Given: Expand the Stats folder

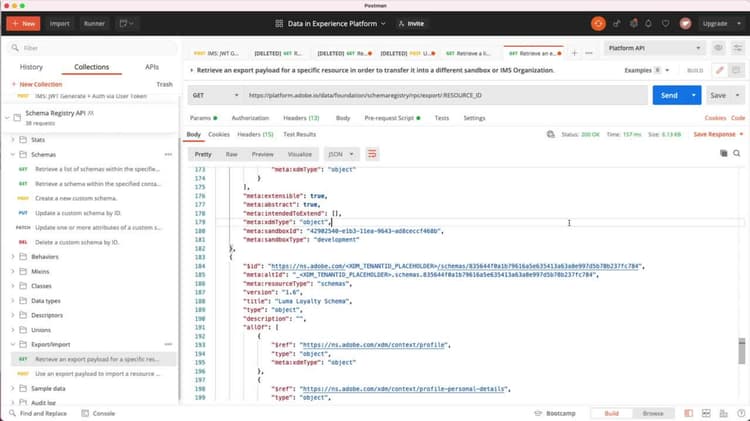Looking at the screenshot, I should (x=13, y=140).
